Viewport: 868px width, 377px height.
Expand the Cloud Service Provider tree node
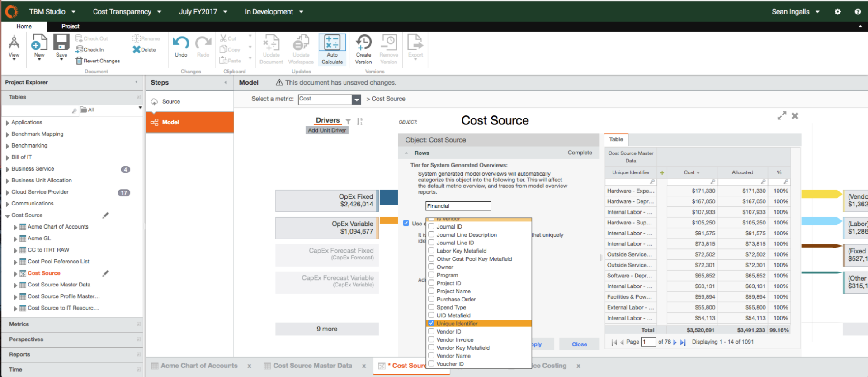point(7,192)
